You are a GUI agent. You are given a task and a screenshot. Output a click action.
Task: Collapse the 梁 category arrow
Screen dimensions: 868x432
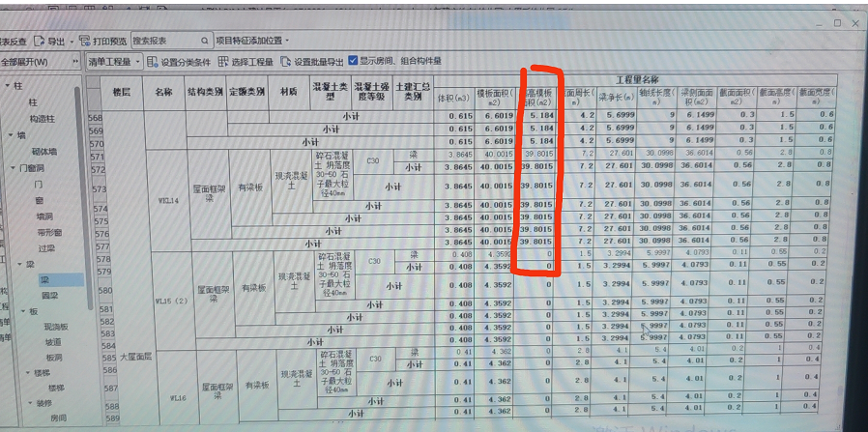[20, 265]
